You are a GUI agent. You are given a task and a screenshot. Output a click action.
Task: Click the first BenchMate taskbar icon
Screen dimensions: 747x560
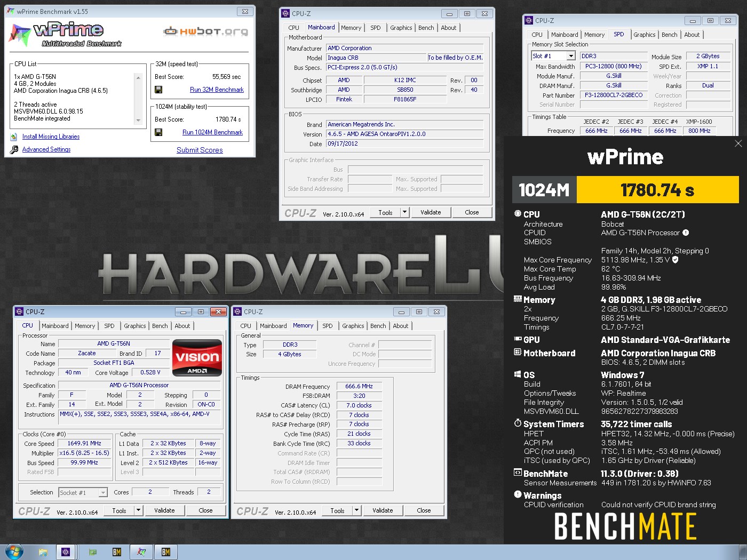pos(117,552)
